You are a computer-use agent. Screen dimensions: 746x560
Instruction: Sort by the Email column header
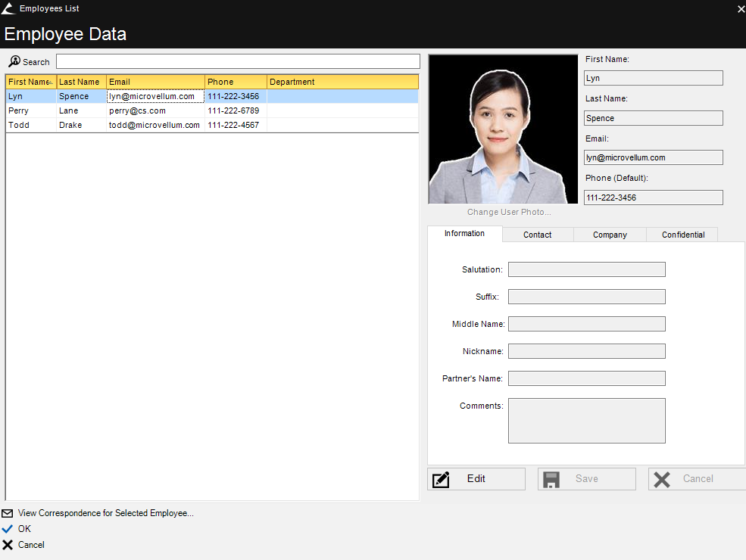click(155, 82)
